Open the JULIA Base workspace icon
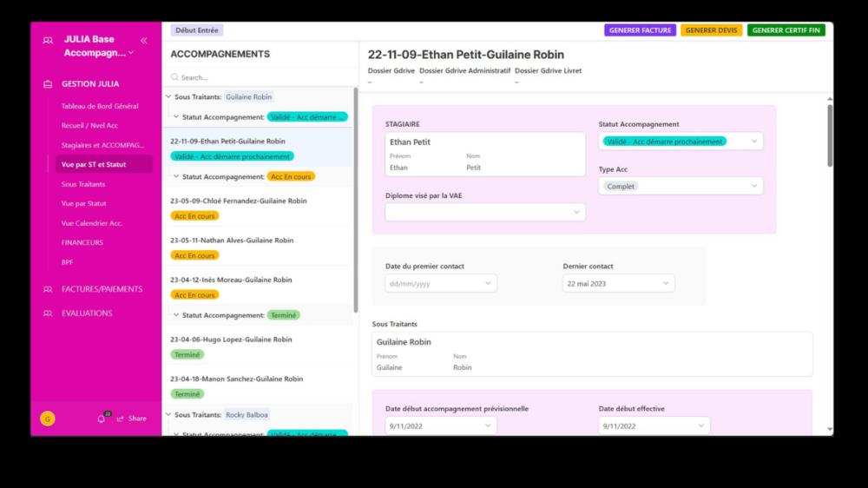Screen dimensions: 868x488 point(48,41)
